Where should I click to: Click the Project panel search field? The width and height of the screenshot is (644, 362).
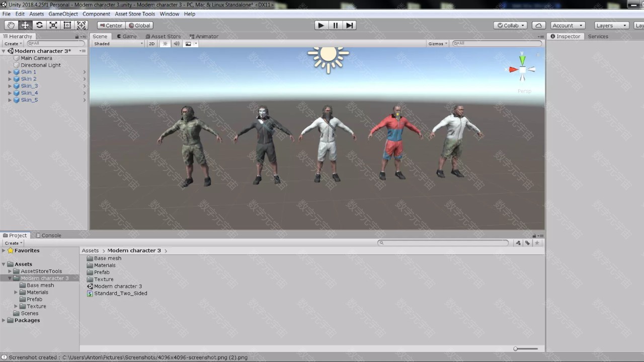click(x=443, y=243)
